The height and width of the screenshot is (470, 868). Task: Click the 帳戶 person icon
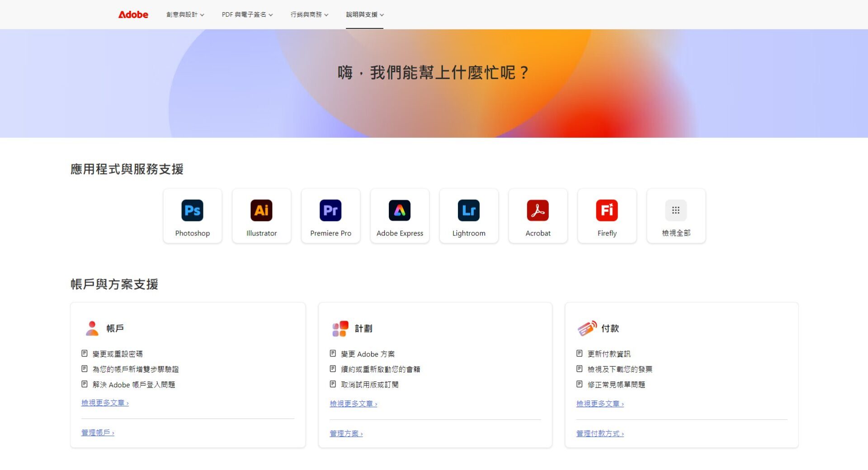92,328
